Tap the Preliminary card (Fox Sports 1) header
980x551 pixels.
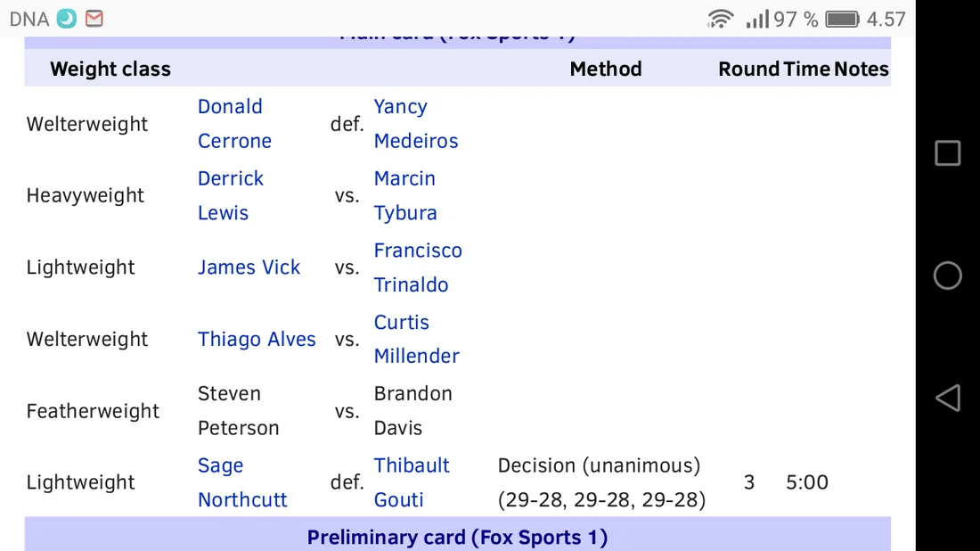coord(457,538)
